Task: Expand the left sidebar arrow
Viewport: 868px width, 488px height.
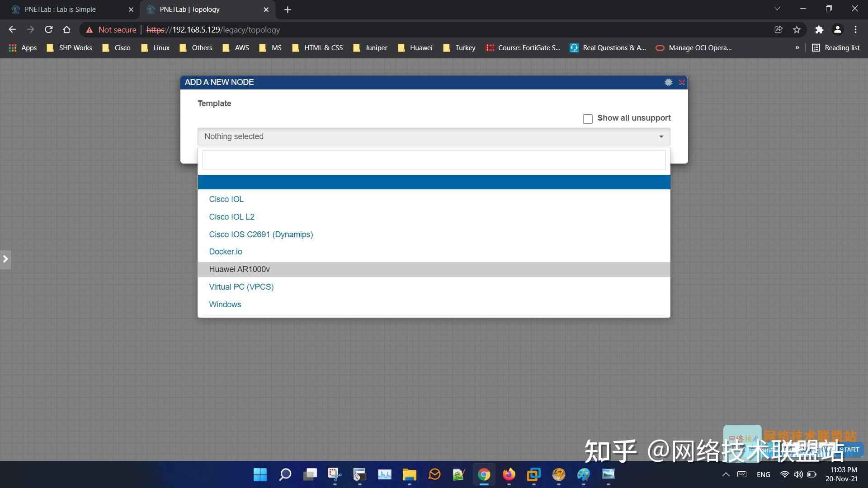Action: pos(5,259)
